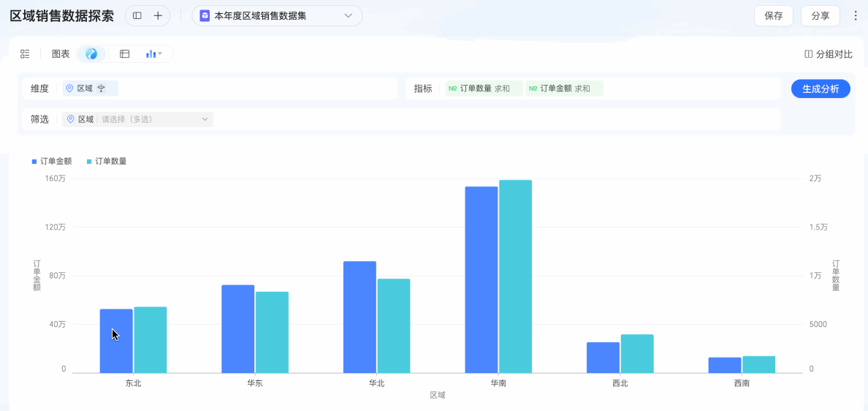Click the 华南 订单数量 cyan bar
This screenshot has height=411, width=868.
pyautogui.click(x=515, y=276)
